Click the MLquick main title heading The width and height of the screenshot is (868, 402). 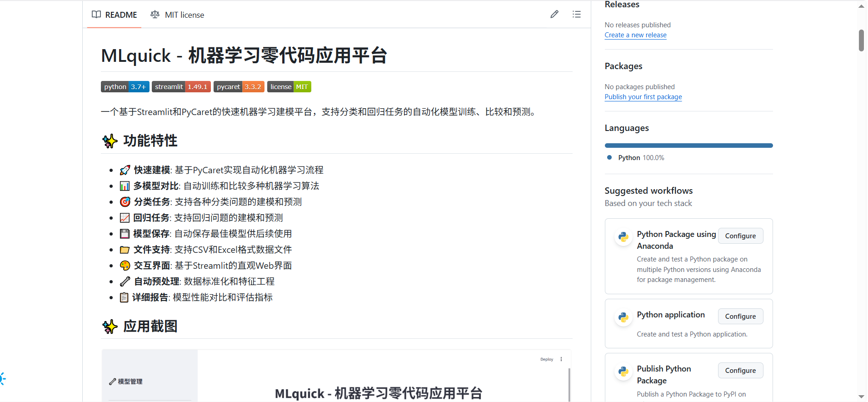pyautogui.click(x=244, y=55)
